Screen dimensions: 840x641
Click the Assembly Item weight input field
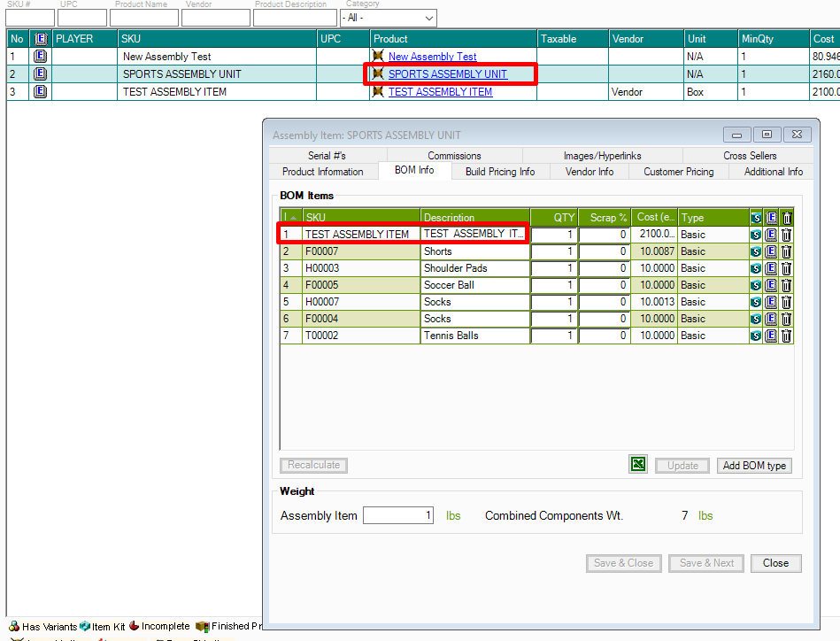pyautogui.click(x=398, y=515)
